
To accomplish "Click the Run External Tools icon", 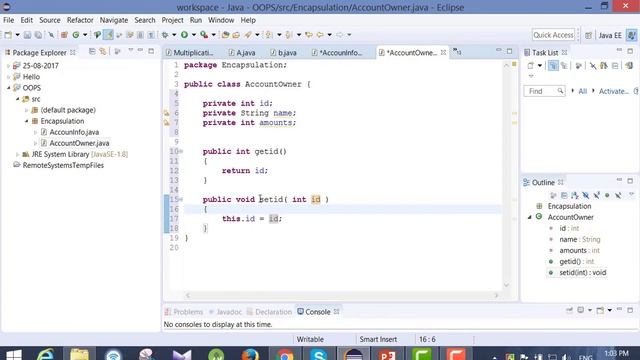I will 204,35.
